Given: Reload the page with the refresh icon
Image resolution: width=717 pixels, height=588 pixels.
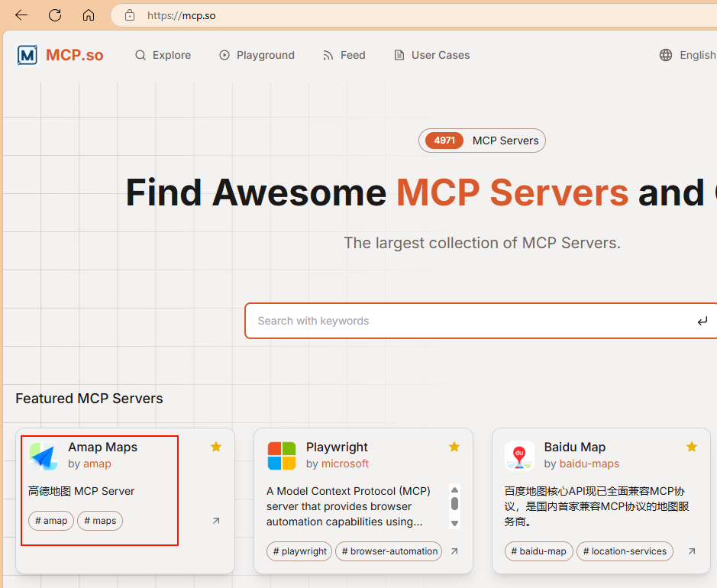Looking at the screenshot, I should 55,15.
